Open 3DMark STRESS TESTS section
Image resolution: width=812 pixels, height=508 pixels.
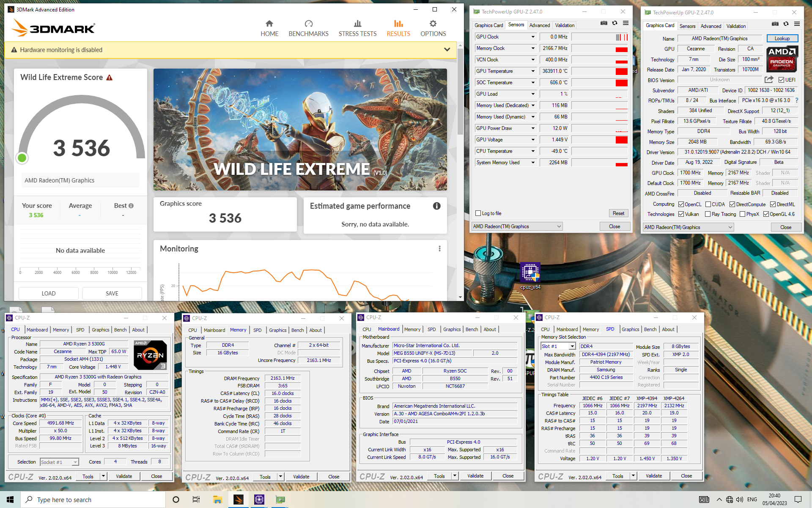click(357, 28)
